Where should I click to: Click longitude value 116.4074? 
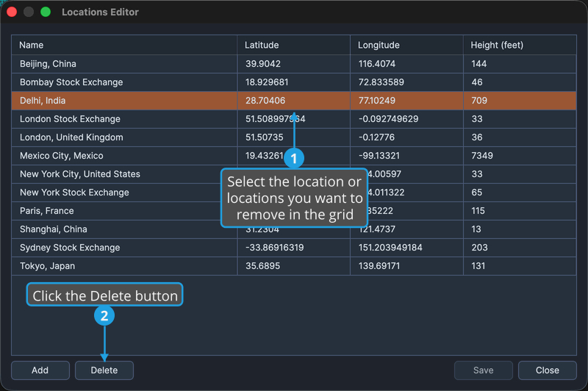click(x=377, y=64)
